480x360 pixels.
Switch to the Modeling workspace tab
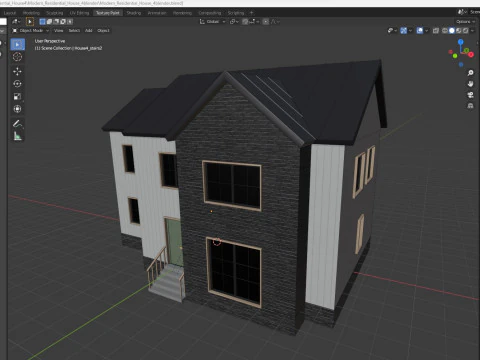click(31, 13)
